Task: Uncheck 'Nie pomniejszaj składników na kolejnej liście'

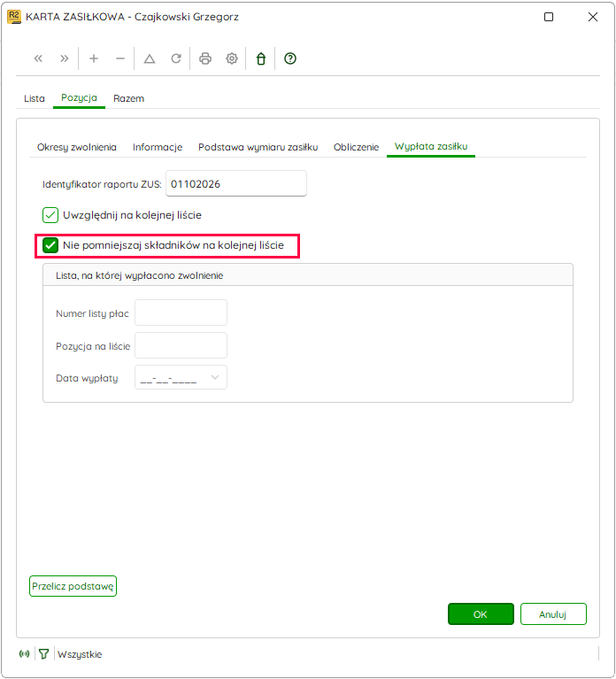Action: [50, 245]
